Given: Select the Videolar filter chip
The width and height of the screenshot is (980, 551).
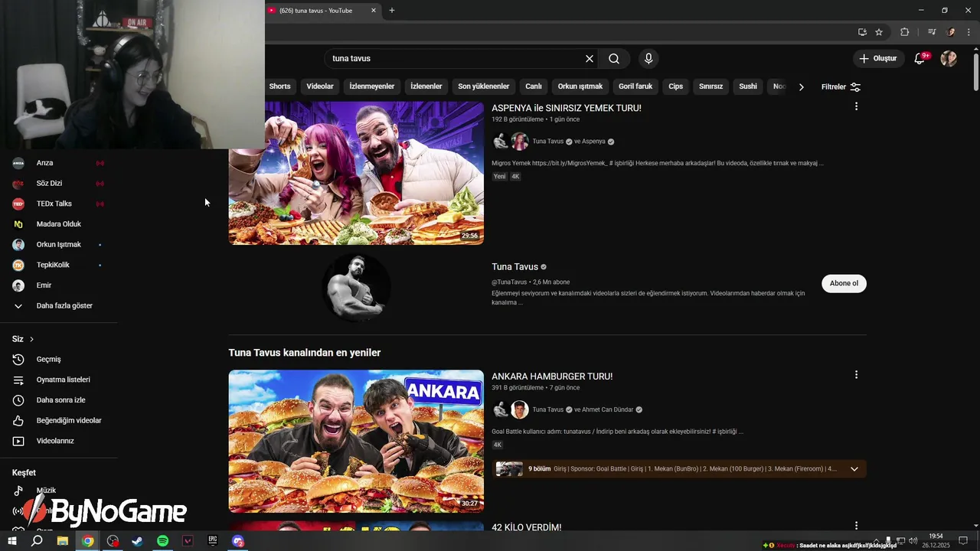Looking at the screenshot, I should tap(320, 86).
